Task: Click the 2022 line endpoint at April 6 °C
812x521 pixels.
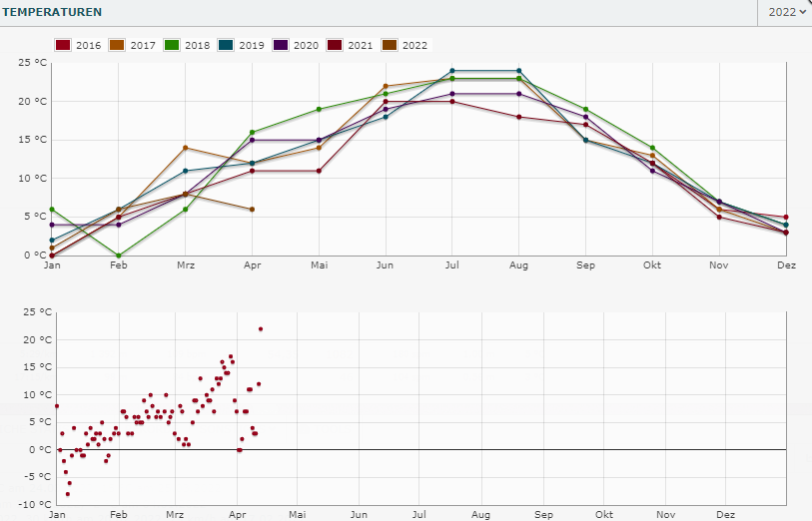Action: (x=252, y=210)
